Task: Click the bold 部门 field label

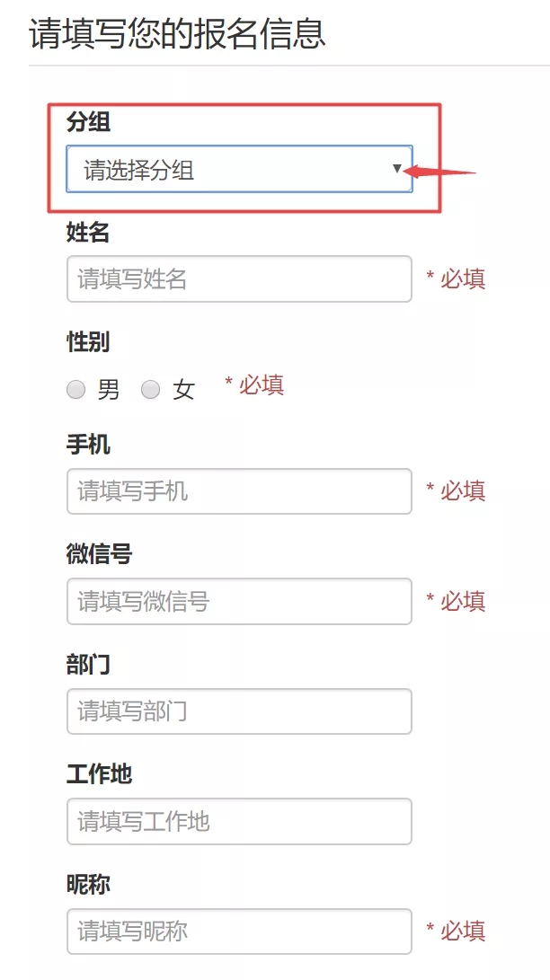Action: (x=88, y=665)
